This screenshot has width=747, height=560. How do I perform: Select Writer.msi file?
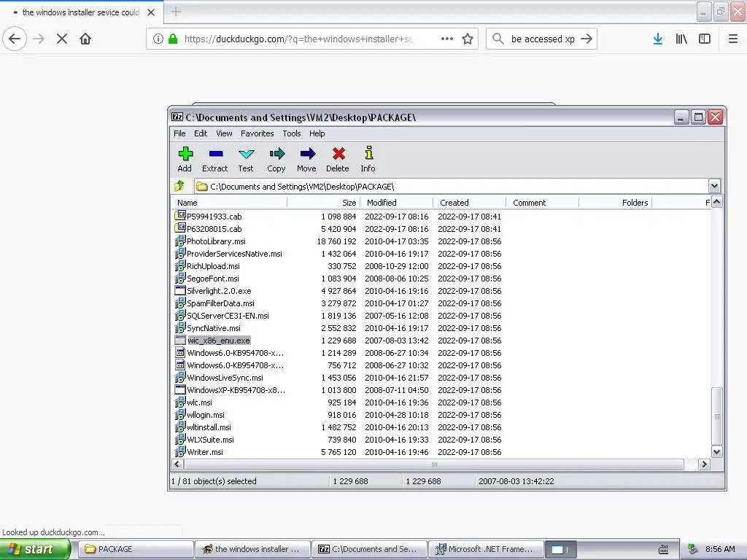click(x=204, y=452)
